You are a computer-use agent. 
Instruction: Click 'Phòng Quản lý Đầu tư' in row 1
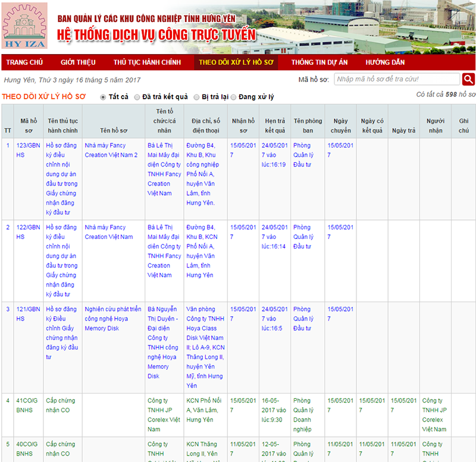click(303, 155)
